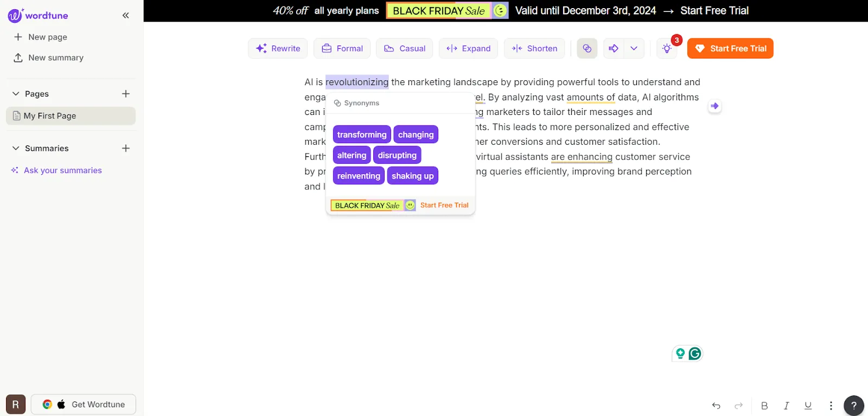This screenshot has width=868, height=416.
Task: Apply the Casual tone
Action: point(404,48)
